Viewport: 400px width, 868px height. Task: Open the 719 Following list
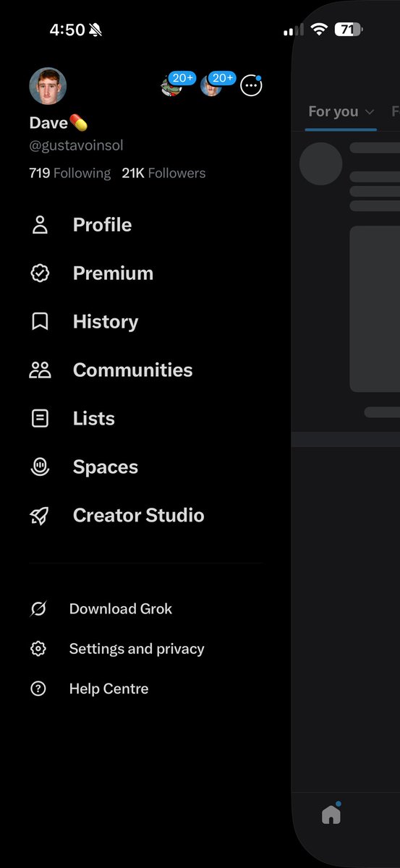click(x=69, y=173)
